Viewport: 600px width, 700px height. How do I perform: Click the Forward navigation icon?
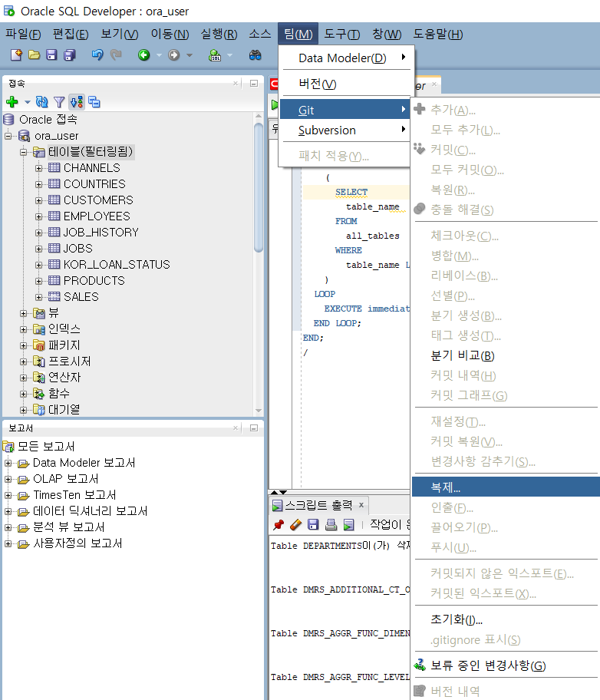point(173,55)
